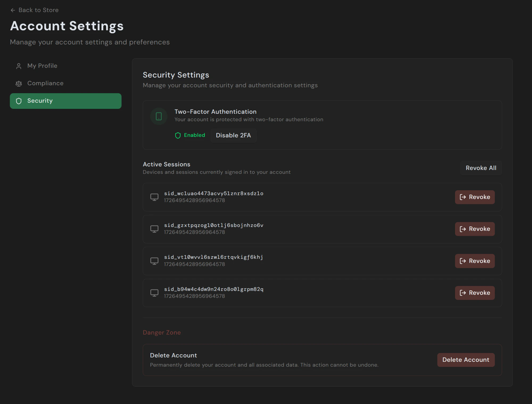Click monitor icon for session sid_b94w4c4dw9n24ro8o0lgrpm82q

[154, 293]
